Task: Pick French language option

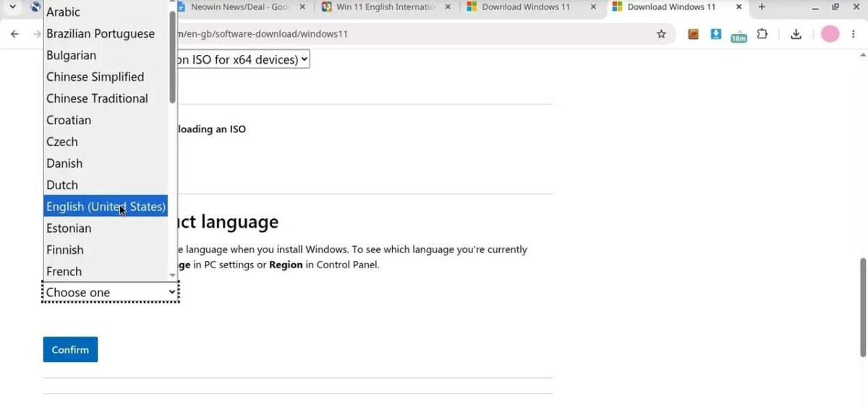Action: [x=106, y=271]
